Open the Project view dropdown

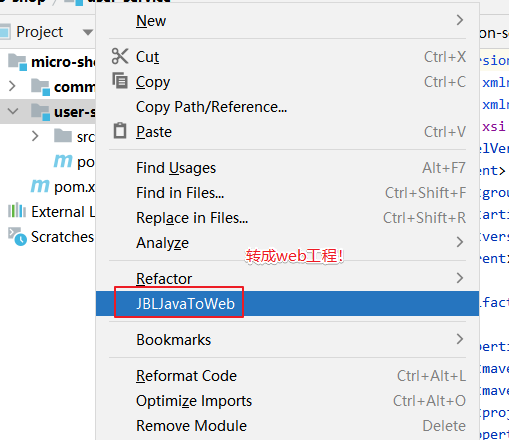coord(88,32)
